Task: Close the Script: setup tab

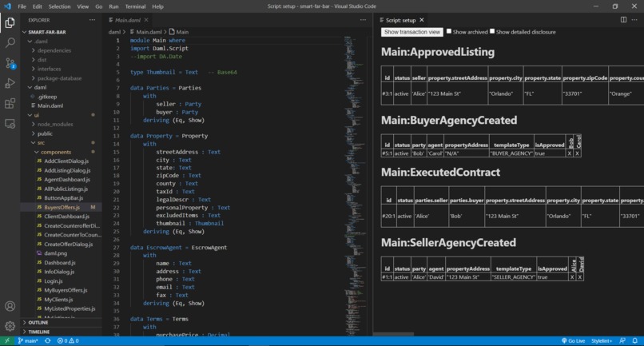Action: point(421,20)
